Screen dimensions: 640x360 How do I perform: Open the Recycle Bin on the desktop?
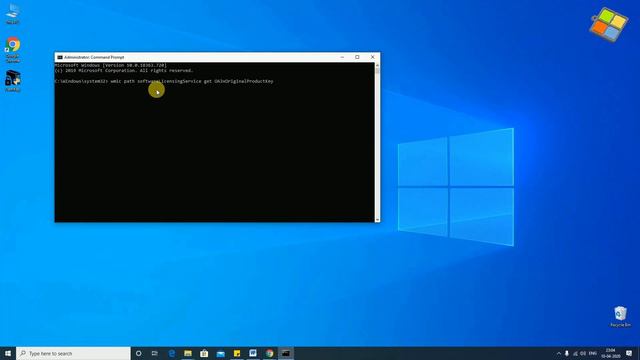click(620, 316)
